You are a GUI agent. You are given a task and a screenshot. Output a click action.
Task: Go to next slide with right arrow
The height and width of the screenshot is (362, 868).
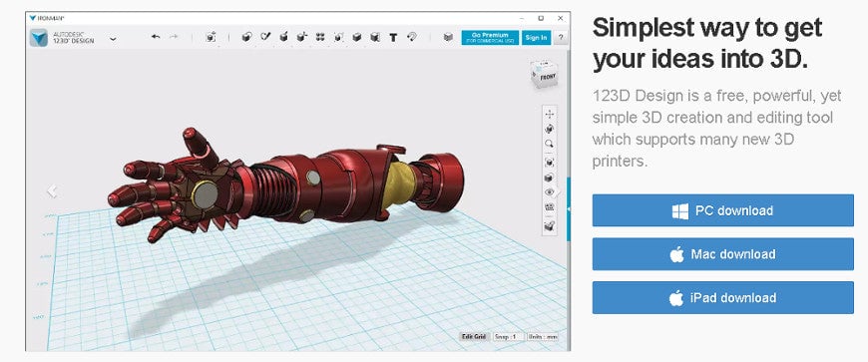(x=558, y=192)
